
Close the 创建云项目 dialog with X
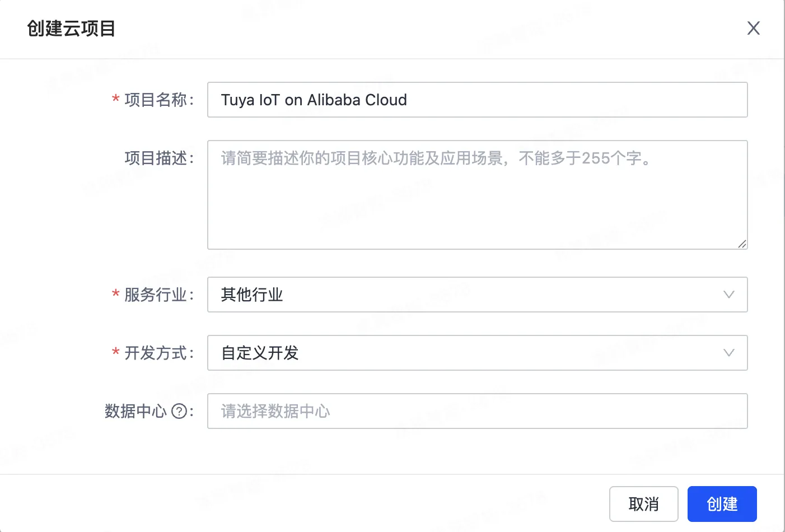click(x=753, y=28)
